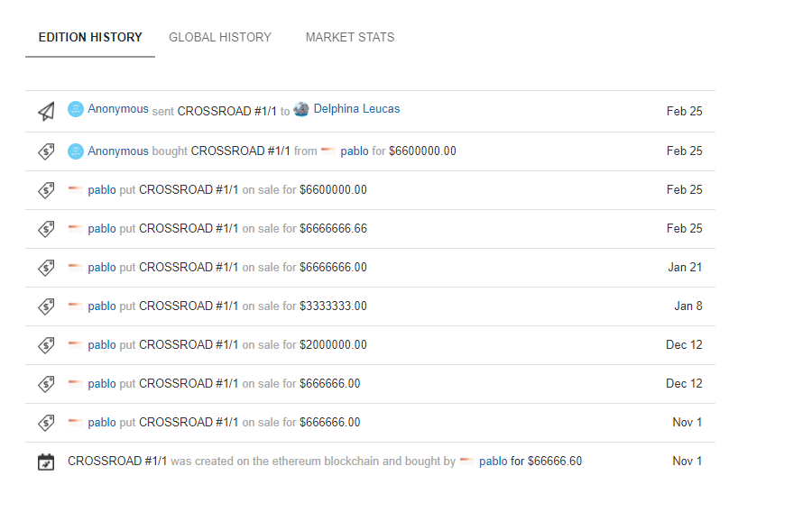
Task: Click pablo link in the bought row
Action: pos(355,151)
